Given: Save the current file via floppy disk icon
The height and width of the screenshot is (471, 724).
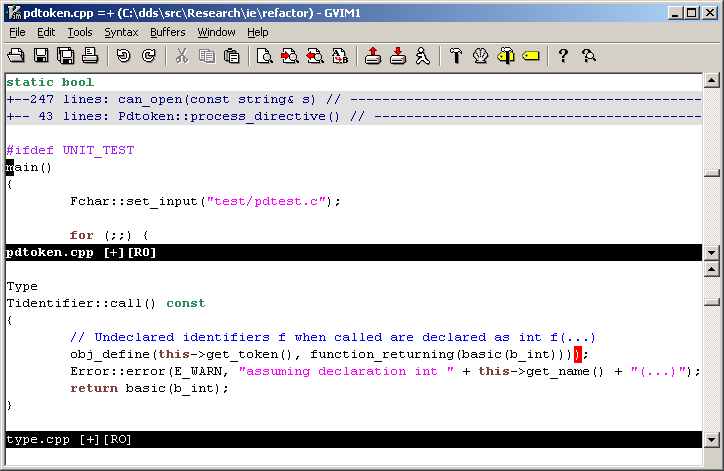Looking at the screenshot, I should pos(41,56).
